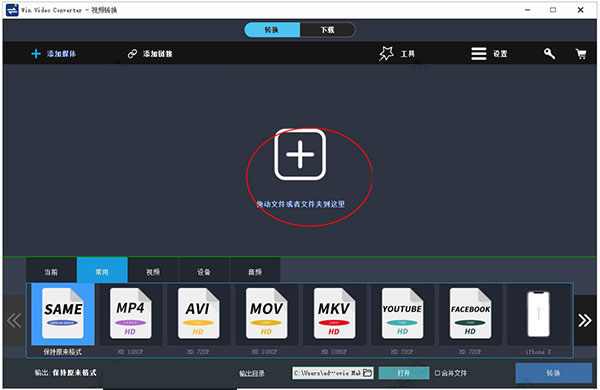
Task: Click the 保持原来格式 caption under SAME
Action: tap(62, 351)
